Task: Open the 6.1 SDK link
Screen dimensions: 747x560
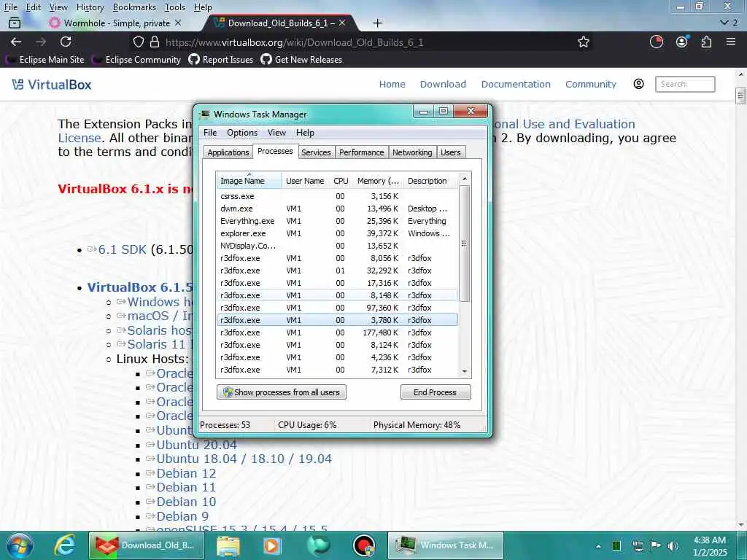Action: pos(122,249)
